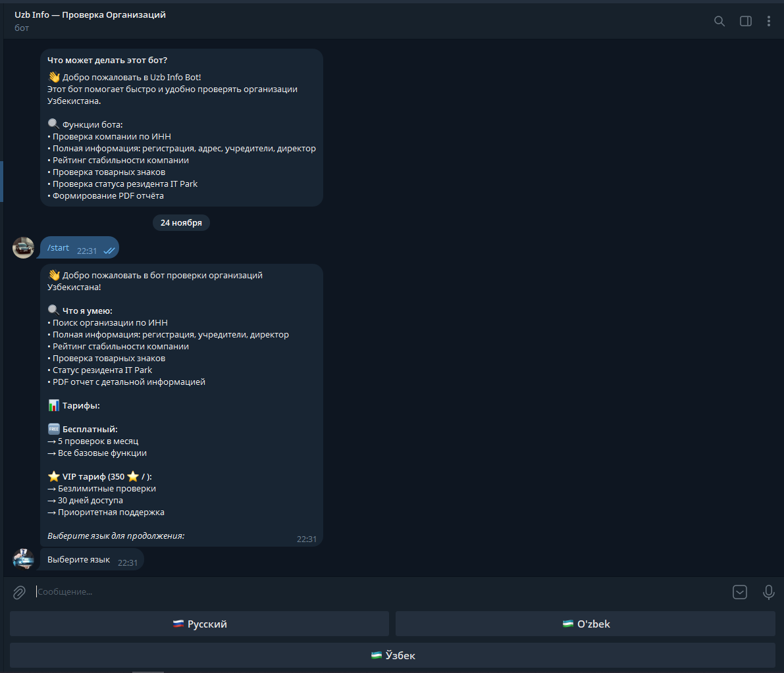This screenshot has width=784, height=673.
Task: Open the Uzb Info chat title header
Action: 90,15
